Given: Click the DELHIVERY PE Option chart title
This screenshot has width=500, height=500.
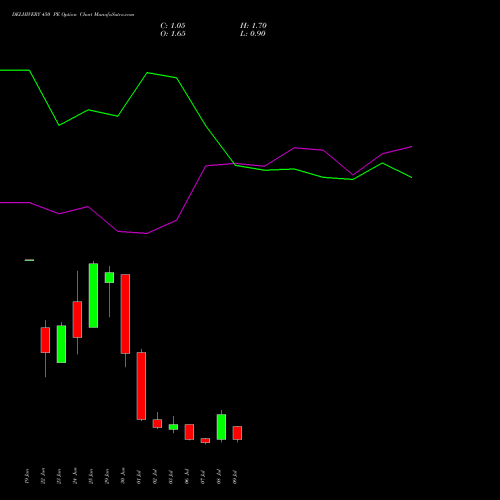Looking at the screenshot, I should point(73,15).
